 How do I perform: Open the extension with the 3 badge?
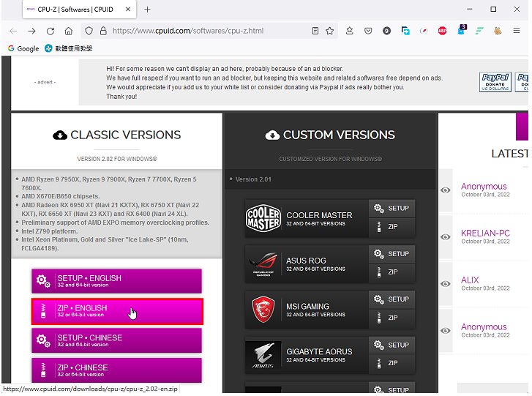tap(462, 30)
